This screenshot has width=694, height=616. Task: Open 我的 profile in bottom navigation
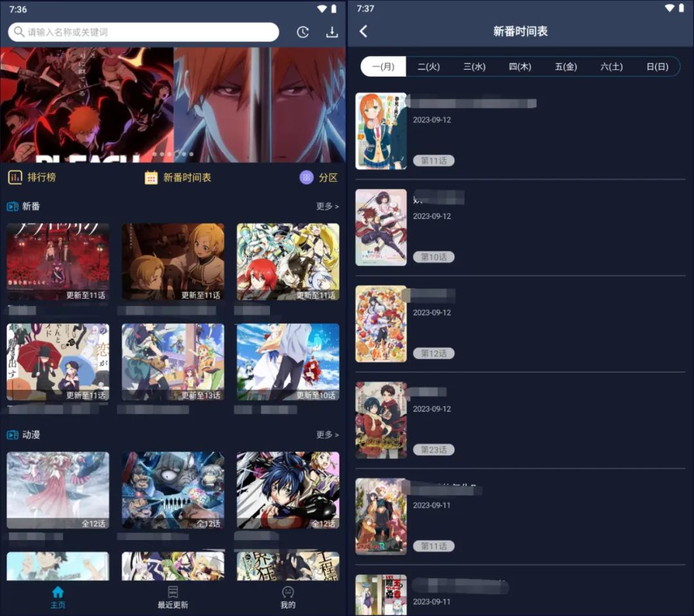pos(288,597)
